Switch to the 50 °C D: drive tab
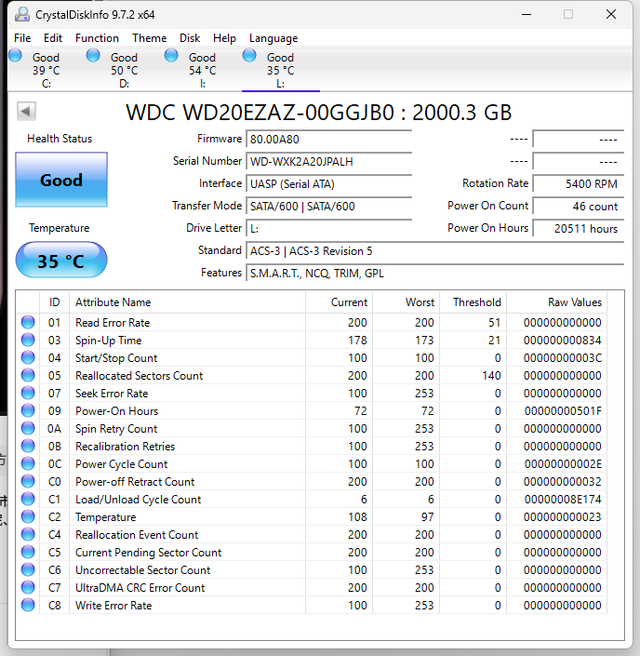Image resolution: width=640 pixels, height=656 pixels. click(x=124, y=70)
